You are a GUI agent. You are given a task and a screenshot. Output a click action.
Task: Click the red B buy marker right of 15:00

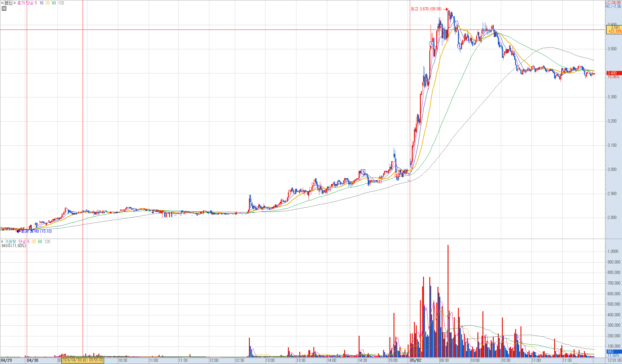click(x=397, y=175)
